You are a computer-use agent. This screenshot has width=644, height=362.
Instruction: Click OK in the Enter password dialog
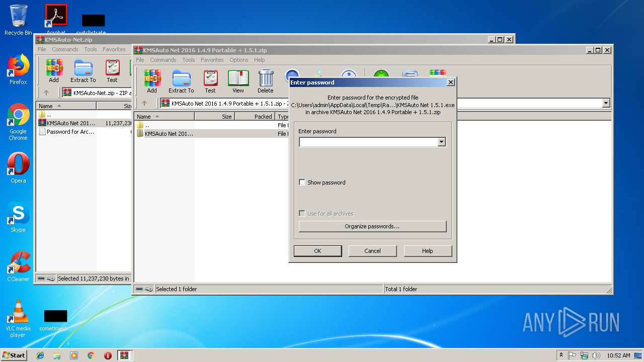317,251
